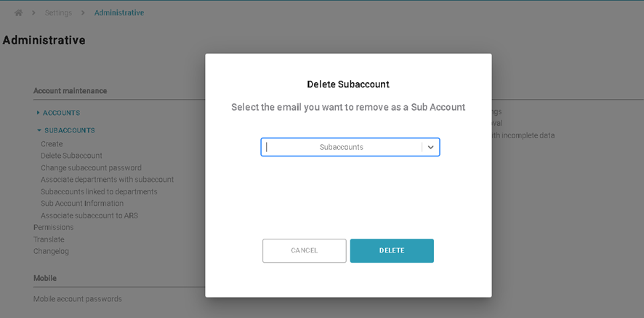Open the Settings breadcrumb link
This screenshot has height=318, width=644.
pos(58,13)
